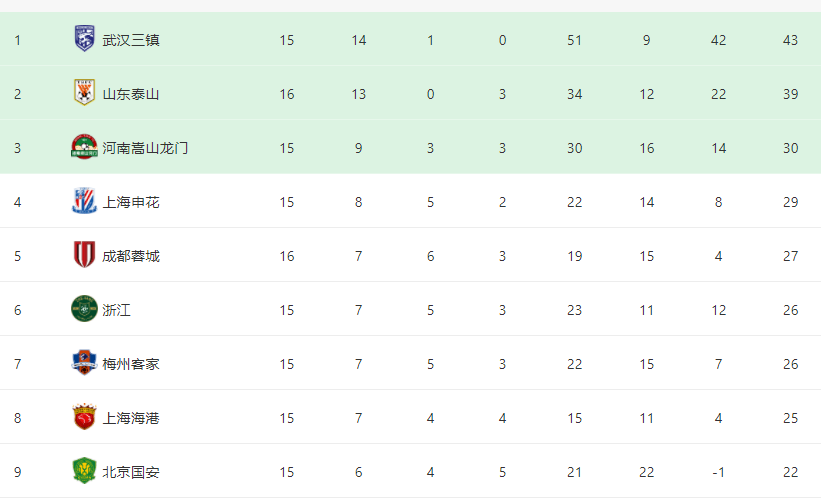
Task: Select the 北京国安 green badge icon
Action: (84, 471)
